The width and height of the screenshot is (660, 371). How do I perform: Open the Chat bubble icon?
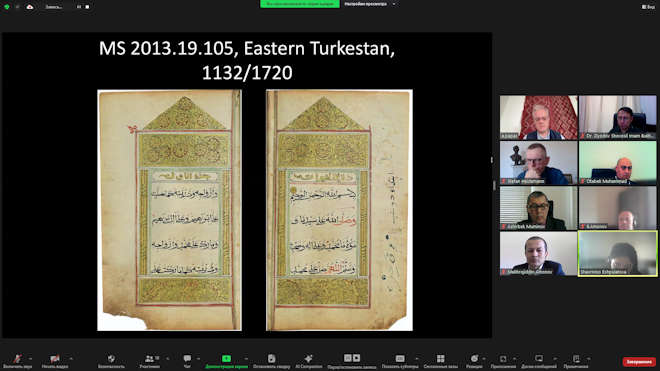(187, 359)
